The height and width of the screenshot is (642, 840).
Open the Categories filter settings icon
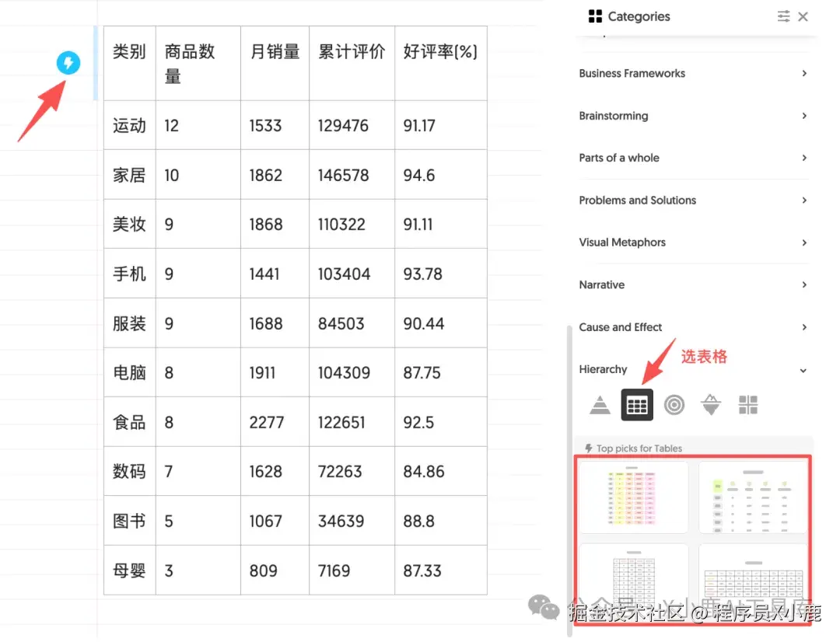783,16
